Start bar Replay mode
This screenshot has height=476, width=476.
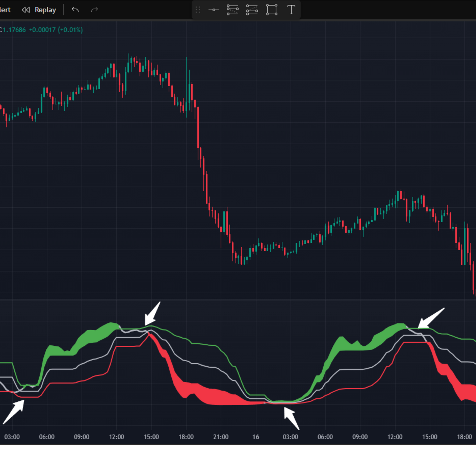pos(45,10)
